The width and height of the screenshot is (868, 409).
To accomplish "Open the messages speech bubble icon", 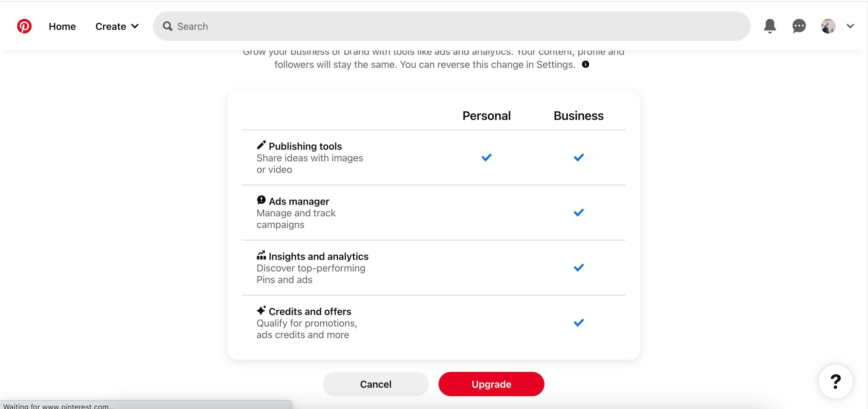I will pyautogui.click(x=799, y=26).
